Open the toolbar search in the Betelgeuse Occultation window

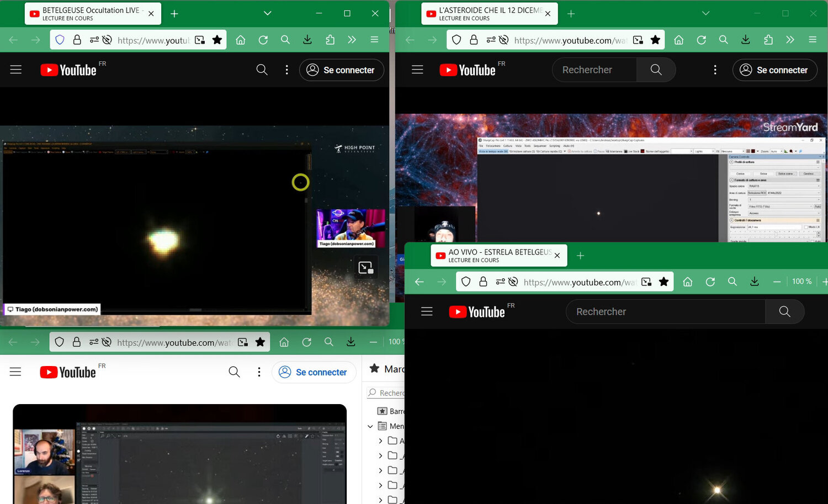coord(285,40)
